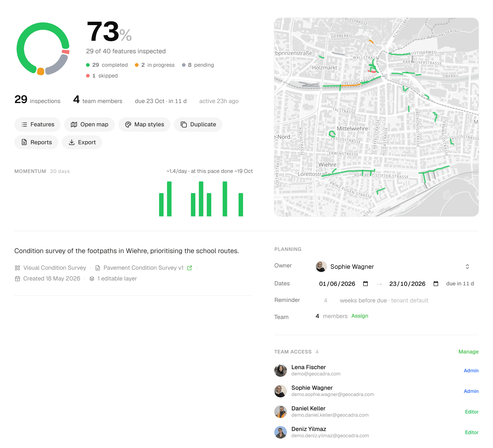Click the red skipped donut segment
Image resolution: width=493 pixels, height=448 pixels.
66,52
